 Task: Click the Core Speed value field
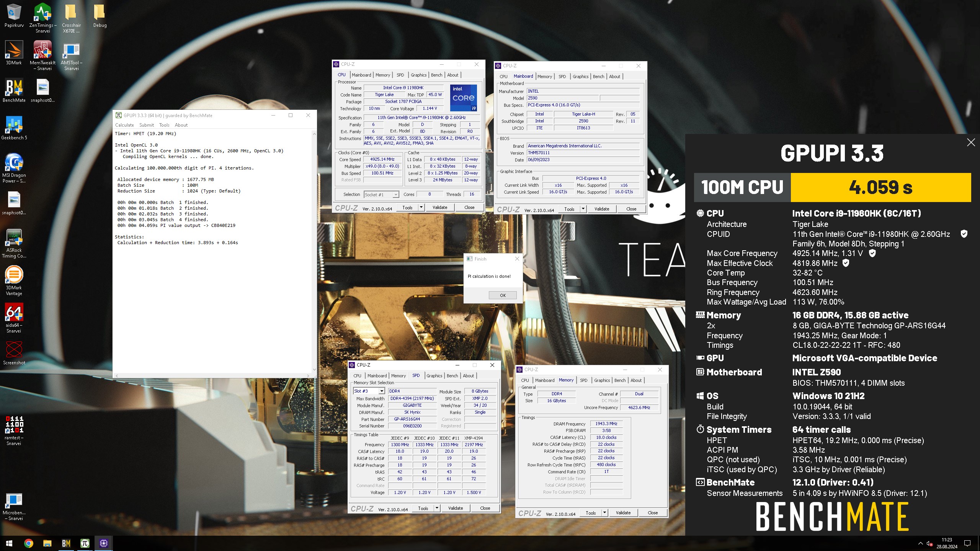[382, 159]
